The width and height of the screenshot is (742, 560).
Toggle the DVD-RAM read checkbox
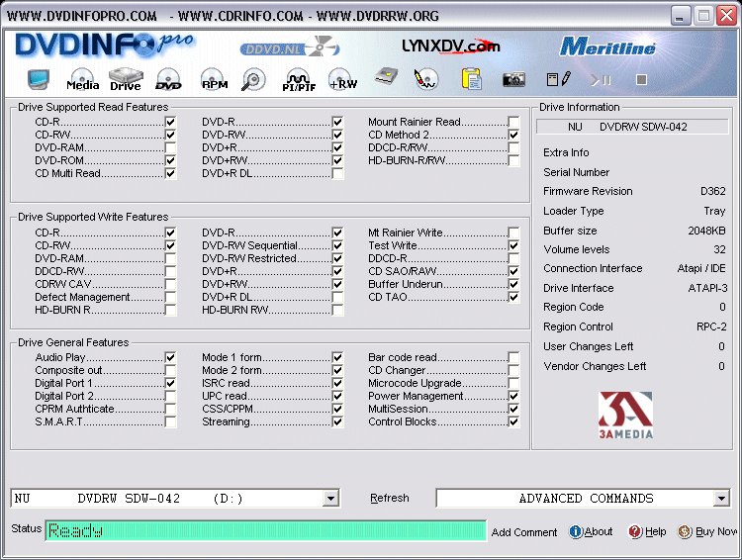point(170,147)
